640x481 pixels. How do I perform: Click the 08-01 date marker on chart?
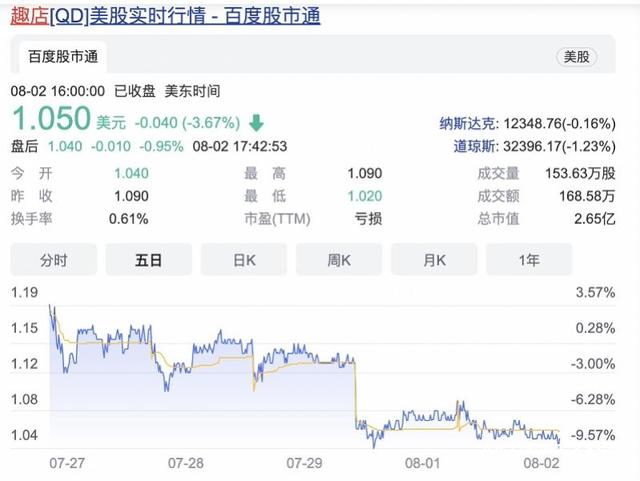point(422,464)
